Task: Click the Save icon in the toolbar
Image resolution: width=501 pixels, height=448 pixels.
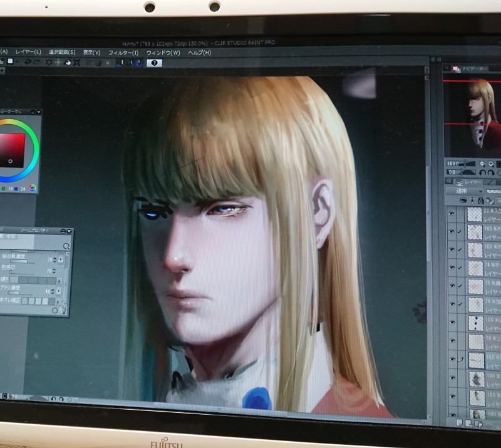Action: 10,61
